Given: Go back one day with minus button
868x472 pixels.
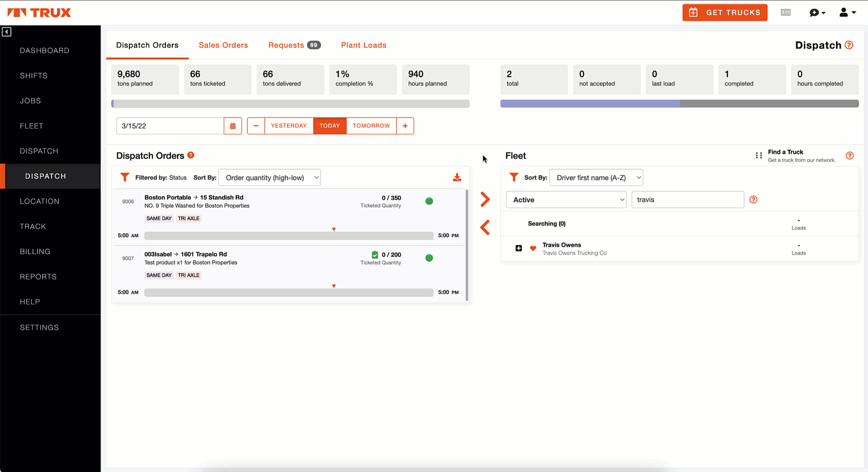Looking at the screenshot, I should [x=256, y=126].
